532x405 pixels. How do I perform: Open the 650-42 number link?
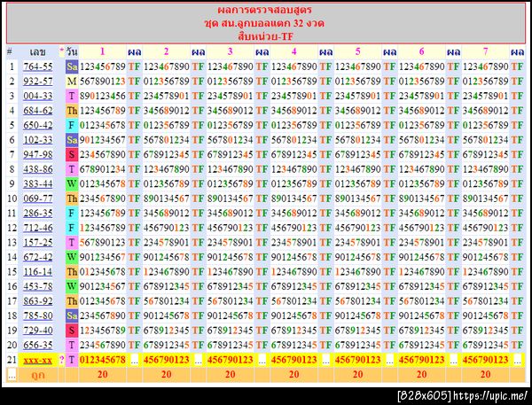37,125
